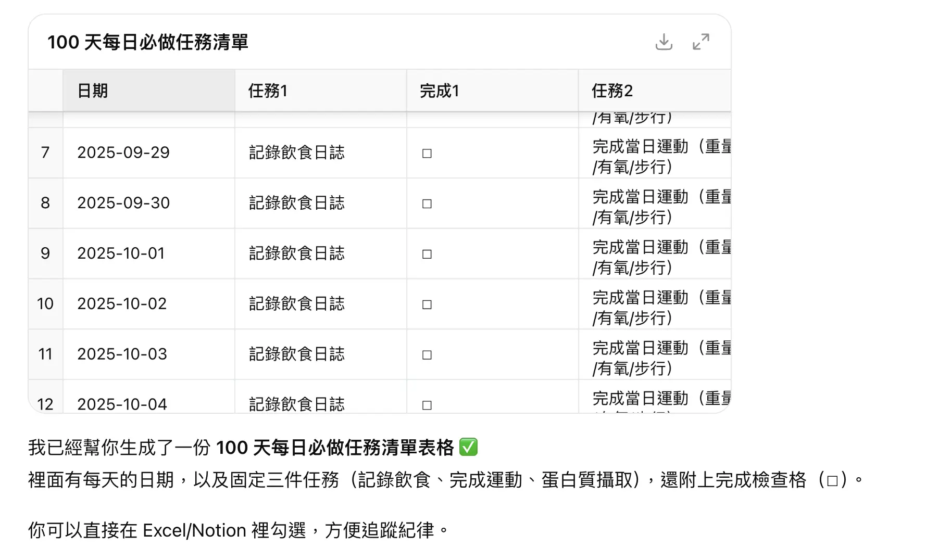The height and width of the screenshot is (560, 926).
Task: Mark the 完成1 box for 2025-10-03
Action: click(427, 355)
